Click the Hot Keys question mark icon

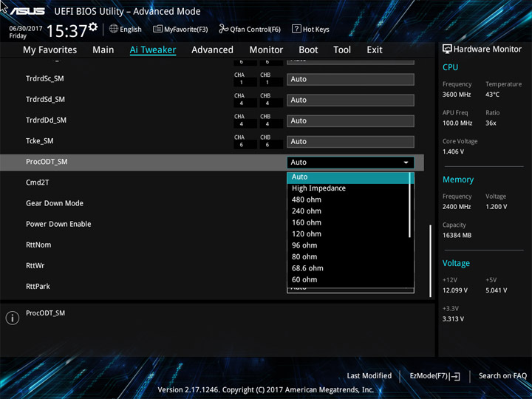tap(296, 29)
